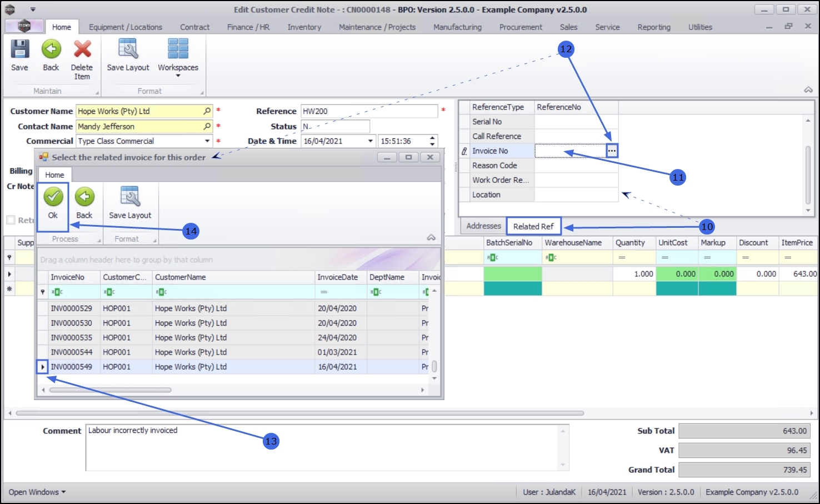Switch to the Inventory tab

[x=304, y=27]
